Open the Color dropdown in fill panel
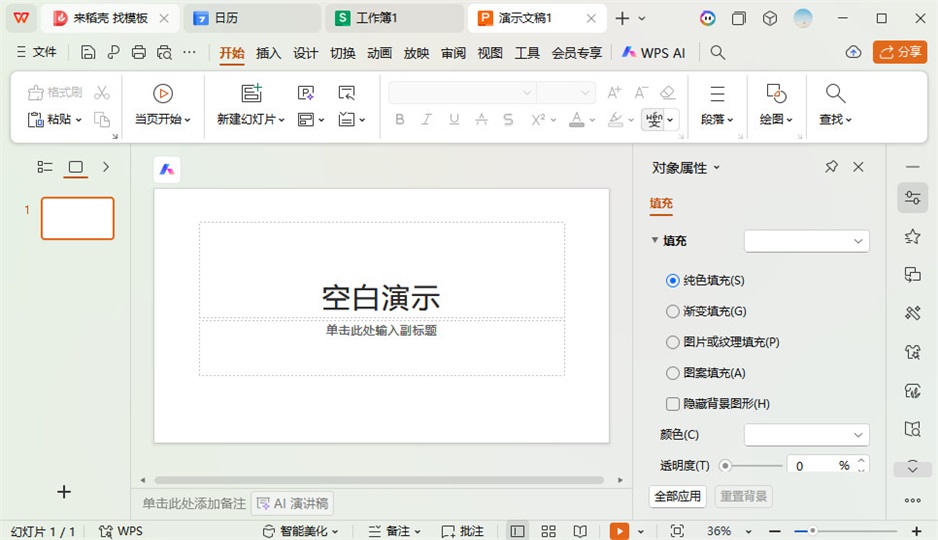Image resolution: width=938 pixels, height=540 pixels. pyautogui.click(x=806, y=435)
